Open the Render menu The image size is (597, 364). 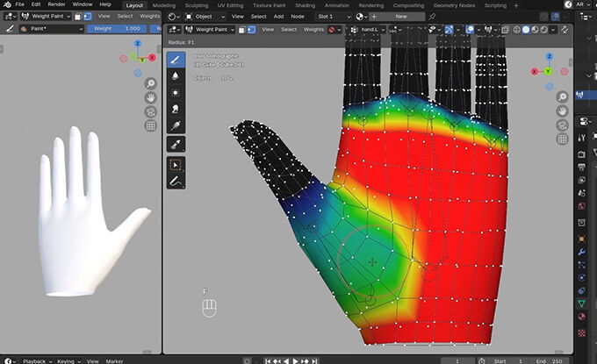(x=58, y=4)
